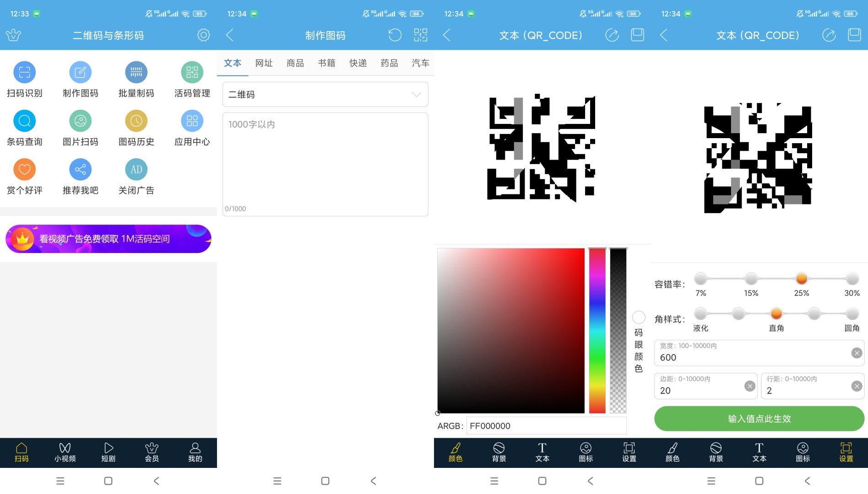Tap the reset arrow in the 制作图码 header
The image size is (868, 494).
pos(395,35)
